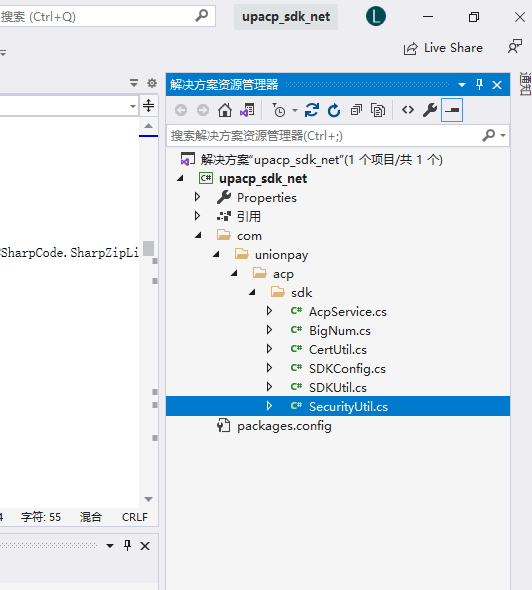Open Properties with the wrench icon
532x590 pixels.
pos(430,110)
